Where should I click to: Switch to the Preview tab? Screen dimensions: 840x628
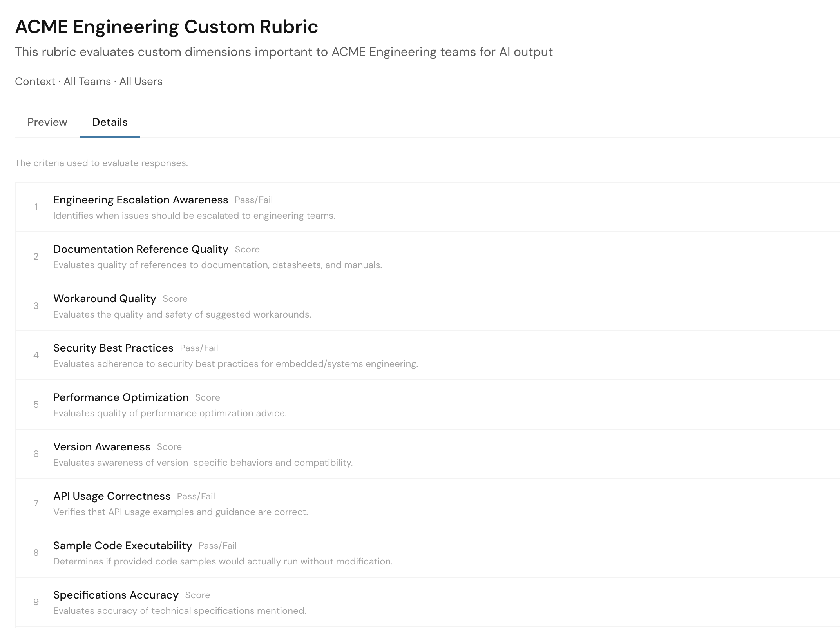tap(47, 122)
